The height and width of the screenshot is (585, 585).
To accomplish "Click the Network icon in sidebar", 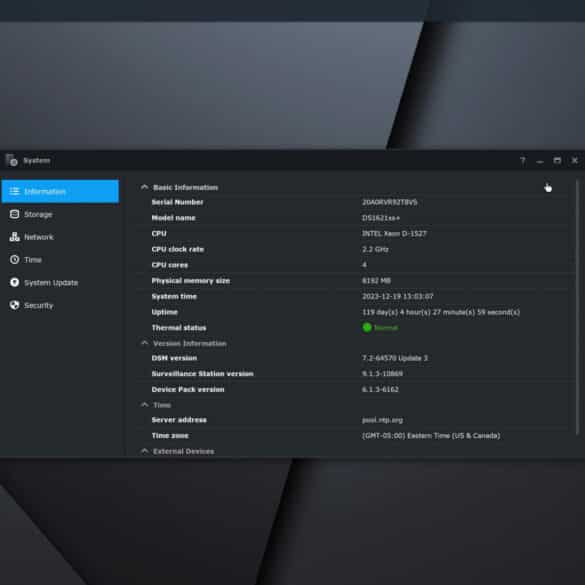I will 15,237.
